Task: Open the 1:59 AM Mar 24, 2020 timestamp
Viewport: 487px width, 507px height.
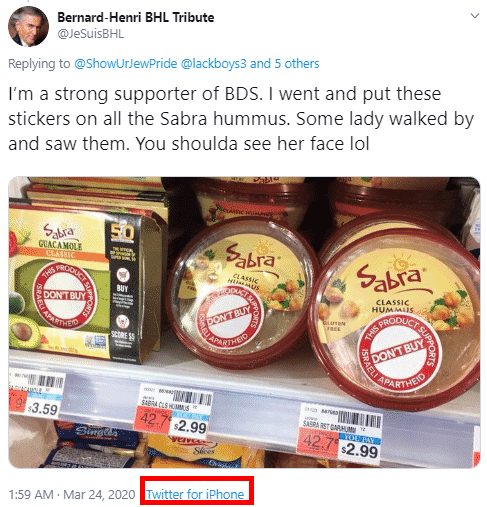Action: tap(72, 494)
